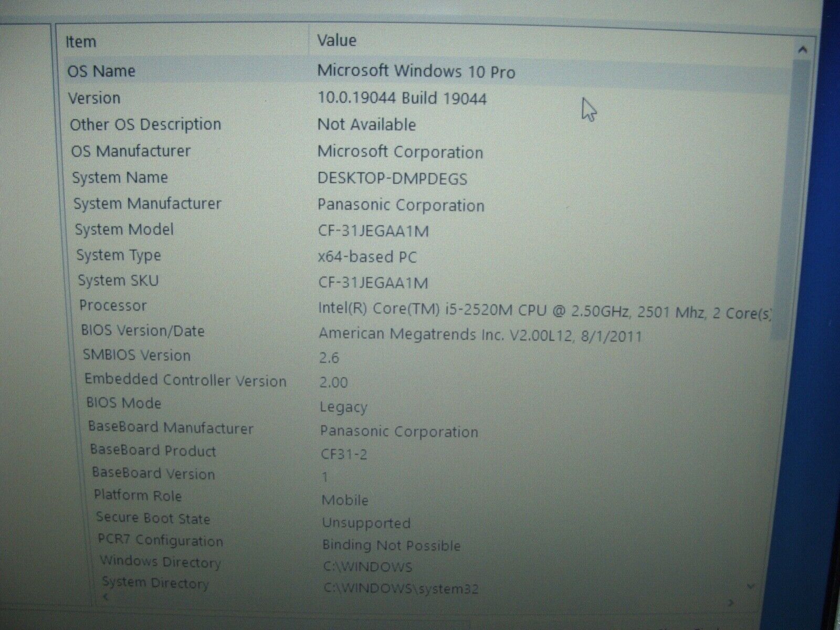The height and width of the screenshot is (630, 840).
Task: Click the horizontal scrollbar right arrow
Action: coord(731,603)
